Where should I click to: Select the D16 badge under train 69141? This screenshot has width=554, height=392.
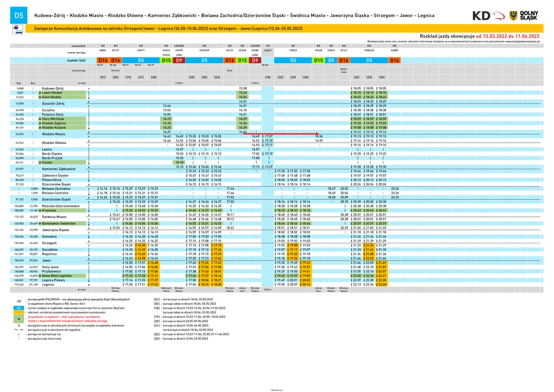(x=344, y=60)
